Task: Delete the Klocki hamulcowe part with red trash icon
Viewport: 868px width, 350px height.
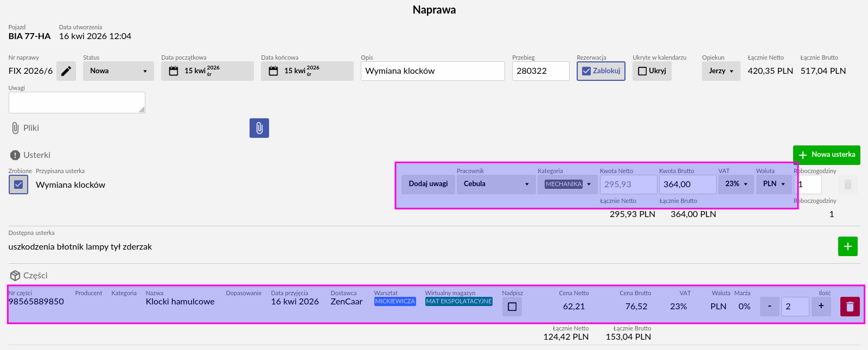Action: coord(850,307)
